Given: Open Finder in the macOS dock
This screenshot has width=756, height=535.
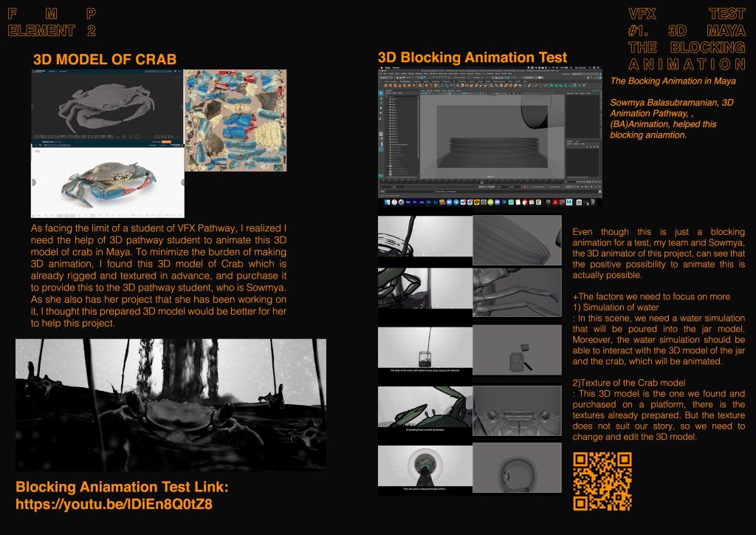Looking at the screenshot, I should [x=387, y=202].
